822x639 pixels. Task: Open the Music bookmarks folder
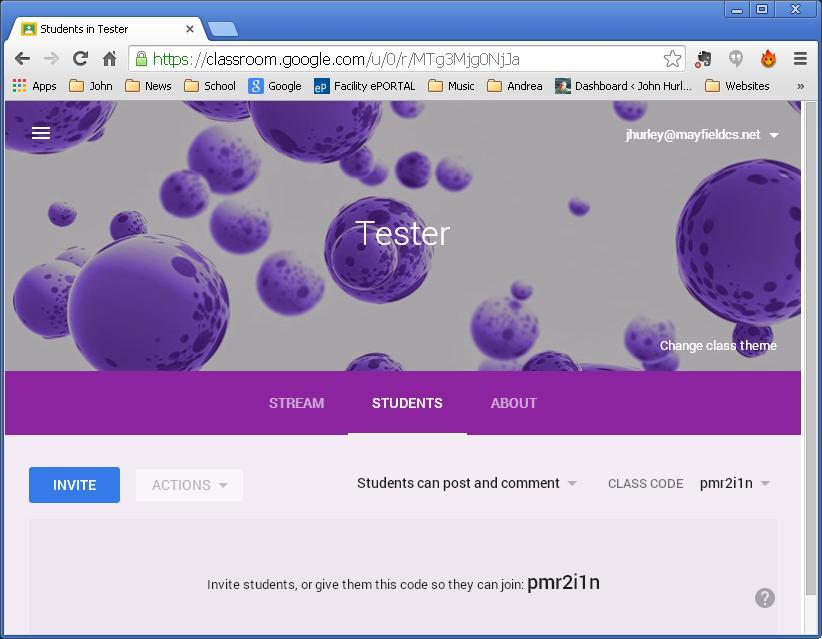(451, 86)
